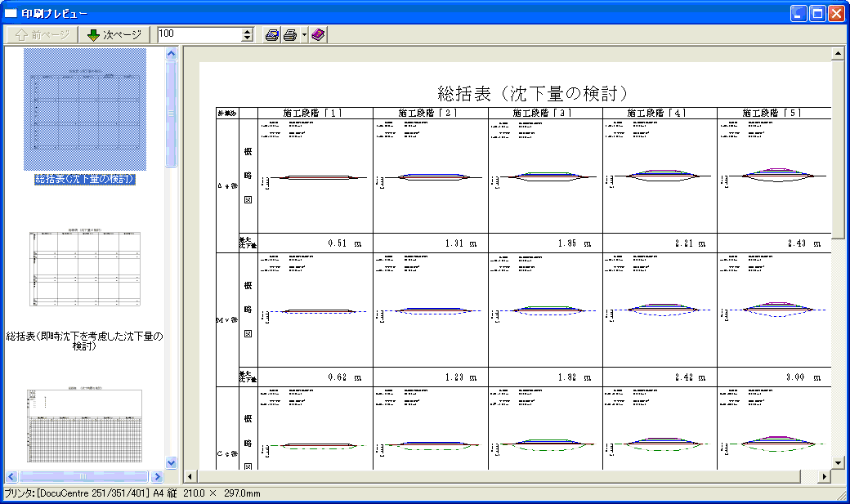Viewport: 850px width, 504px height.
Task: Click the thumbnail panel vertical scrollbar thumb
Action: pos(172,114)
